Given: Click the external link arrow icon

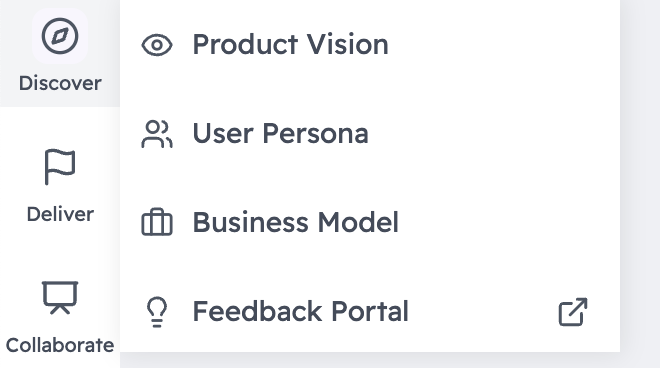Looking at the screenshot, I should (x=573, y=312).
